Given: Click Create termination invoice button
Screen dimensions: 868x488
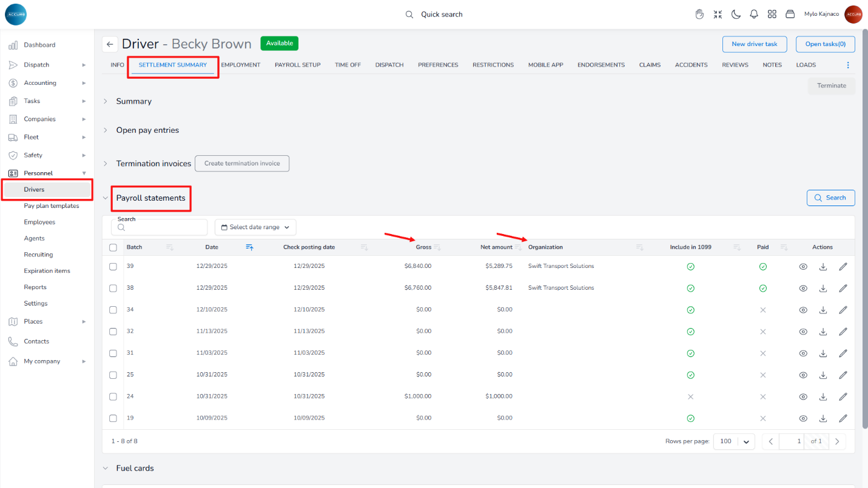Looking at the screenshot, I should click(x=242, y=164).
